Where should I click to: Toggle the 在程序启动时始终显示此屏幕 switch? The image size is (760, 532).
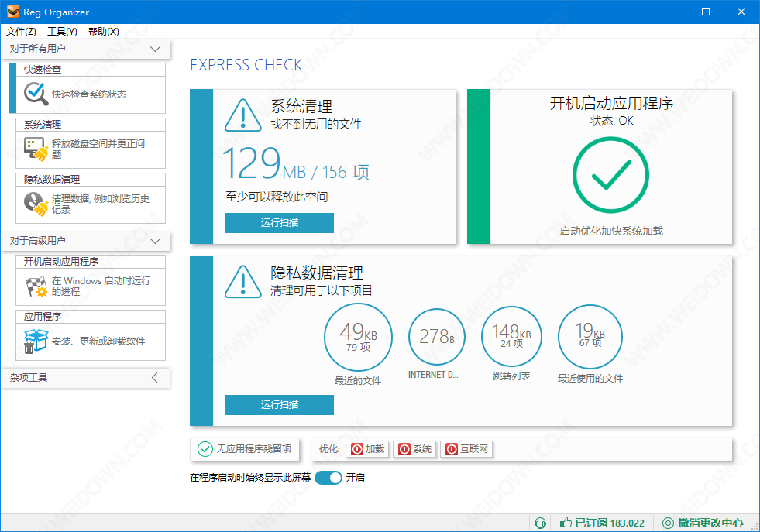pos(328,478)
